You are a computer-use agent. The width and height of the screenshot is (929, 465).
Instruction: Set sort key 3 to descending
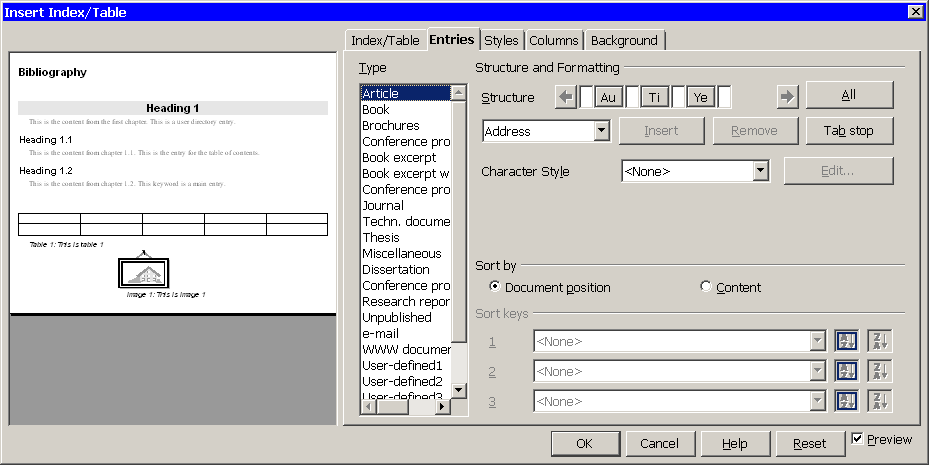(879, 402)
